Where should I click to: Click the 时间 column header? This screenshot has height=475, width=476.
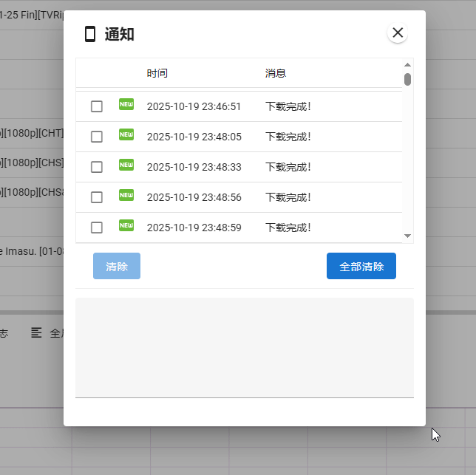point(157,73)
